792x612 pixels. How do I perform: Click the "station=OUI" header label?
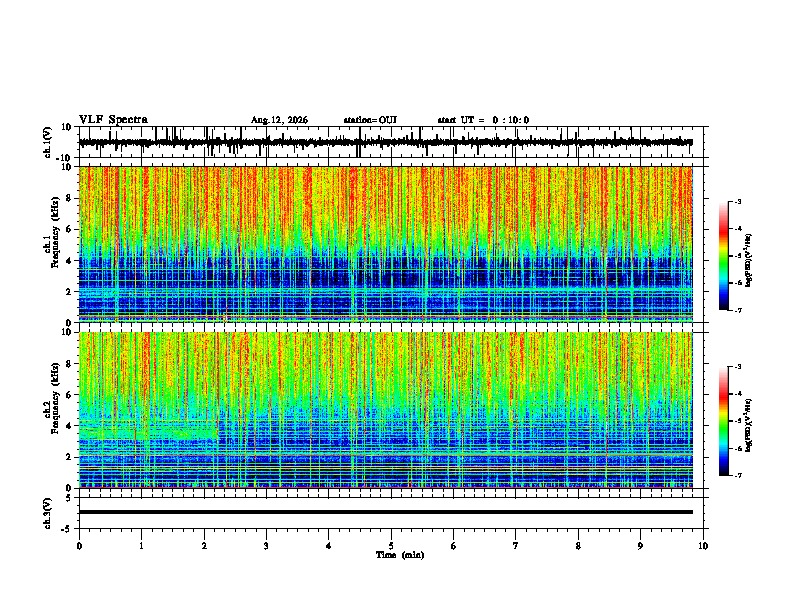pyautogui.click(x=370, y=120)
